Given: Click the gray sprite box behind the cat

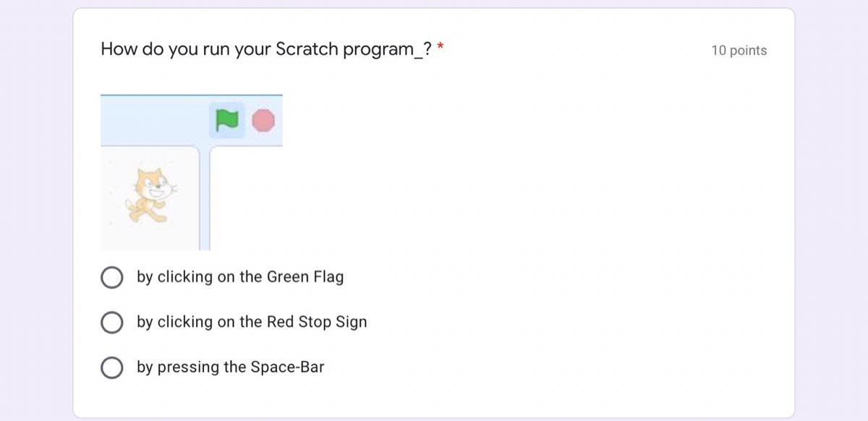Looking at the screenshot, I should pyautogui.click(x=150, y=198).
